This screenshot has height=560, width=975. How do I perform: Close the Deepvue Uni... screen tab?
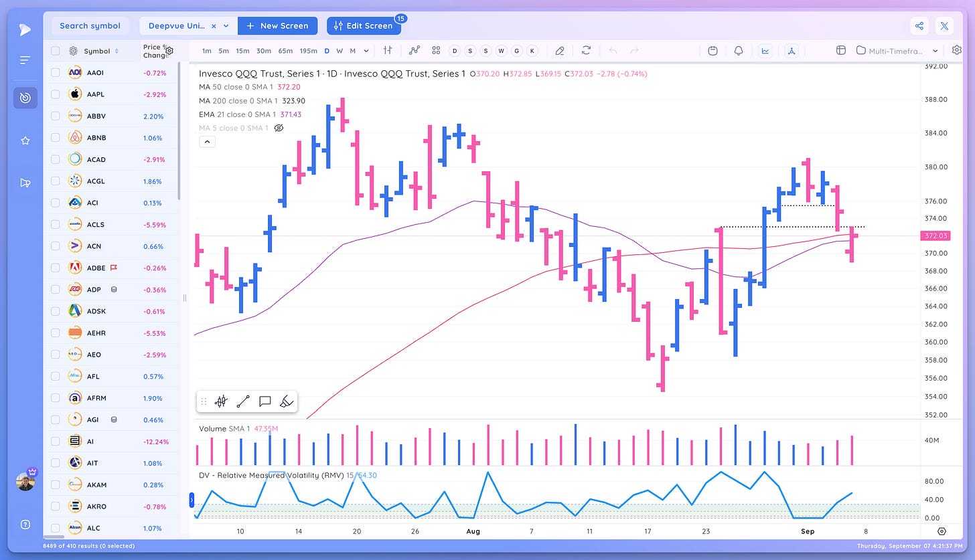click(214, 26)
